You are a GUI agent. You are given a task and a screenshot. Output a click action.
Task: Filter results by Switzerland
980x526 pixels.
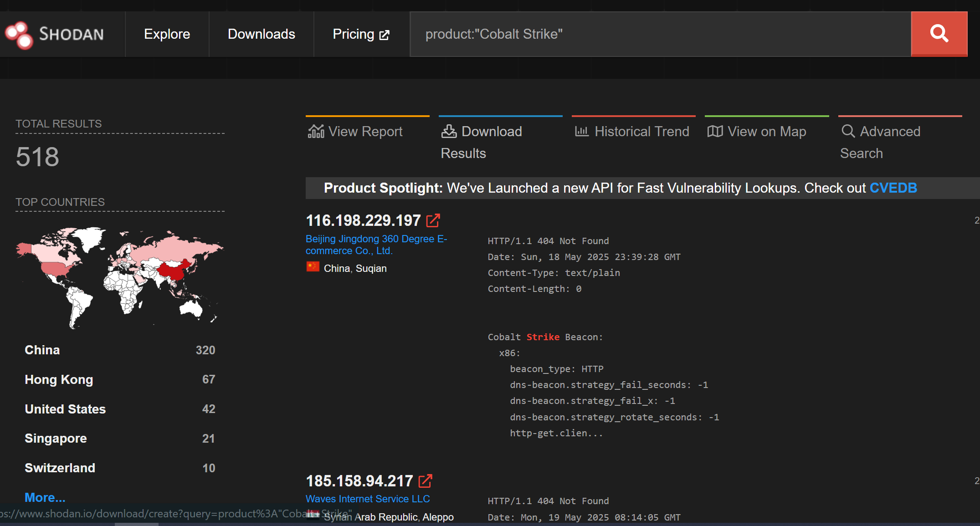point(60,468)
